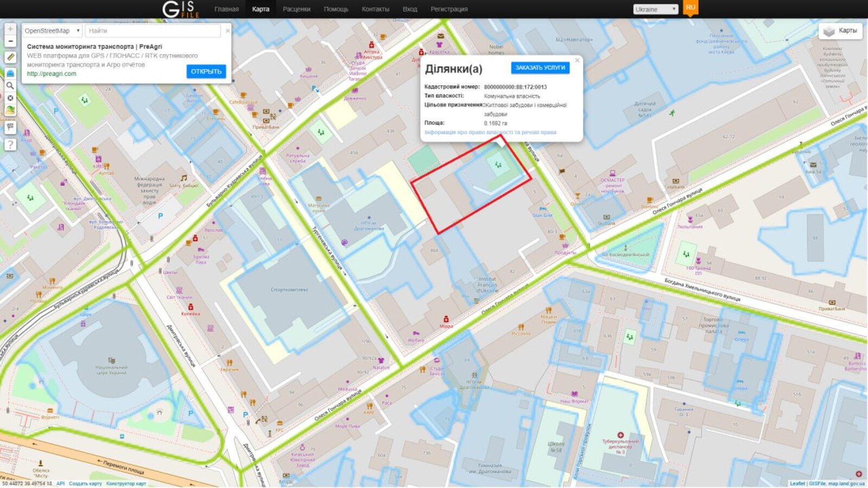Viewport: 868px width, 488px height.
Task: Go to the Расценки menu item
Action: [x=296, y=9]
